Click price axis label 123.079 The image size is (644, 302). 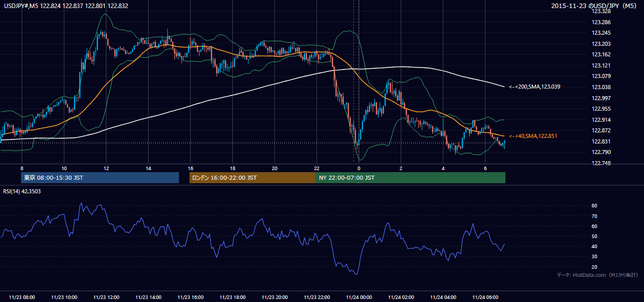point(602,76)
